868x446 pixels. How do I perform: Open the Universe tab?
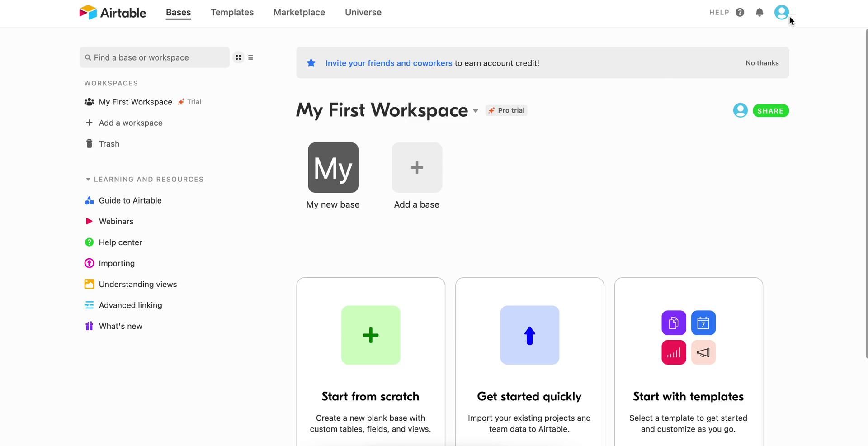click(x=363, y=13)
